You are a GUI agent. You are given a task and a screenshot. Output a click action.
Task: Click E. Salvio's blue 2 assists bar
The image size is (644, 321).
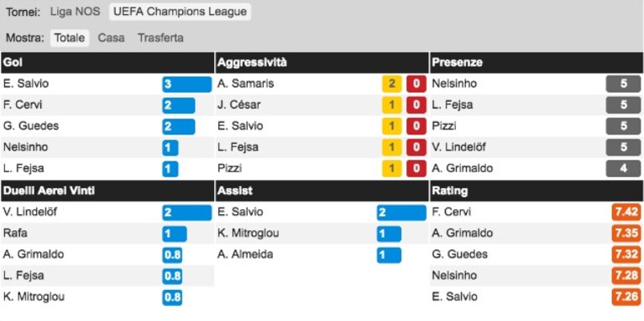(401, 213)
